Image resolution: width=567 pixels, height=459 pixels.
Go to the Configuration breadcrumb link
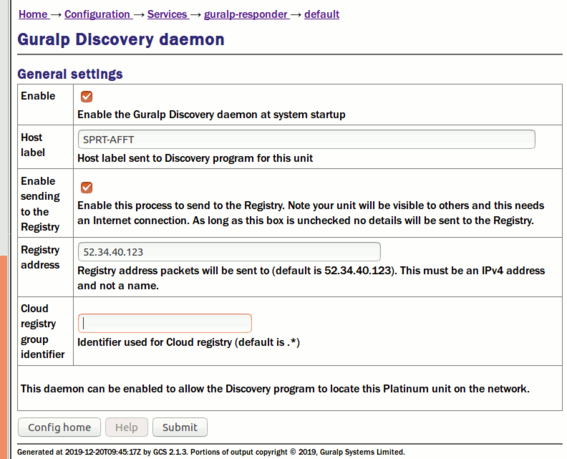pos(97,14)
